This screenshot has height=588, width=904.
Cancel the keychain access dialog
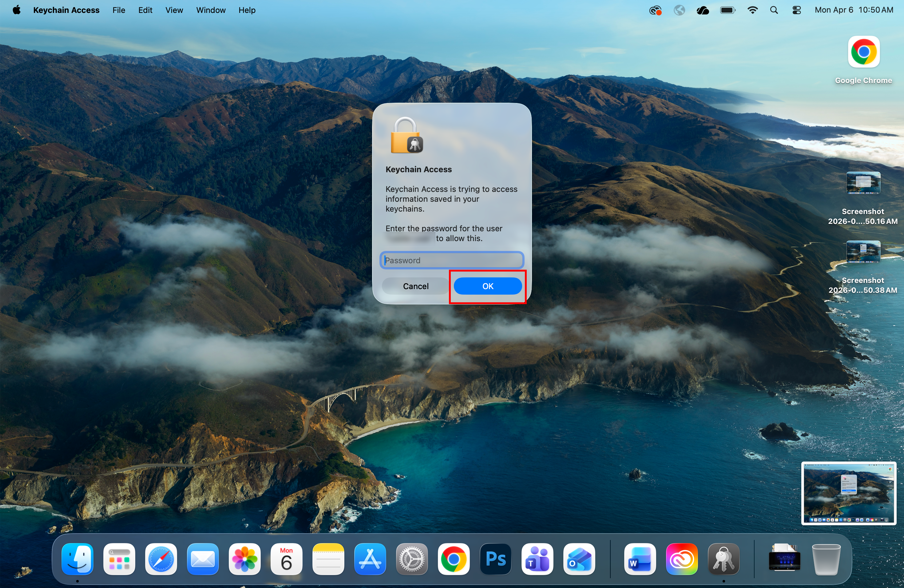[x=415, y=286]
